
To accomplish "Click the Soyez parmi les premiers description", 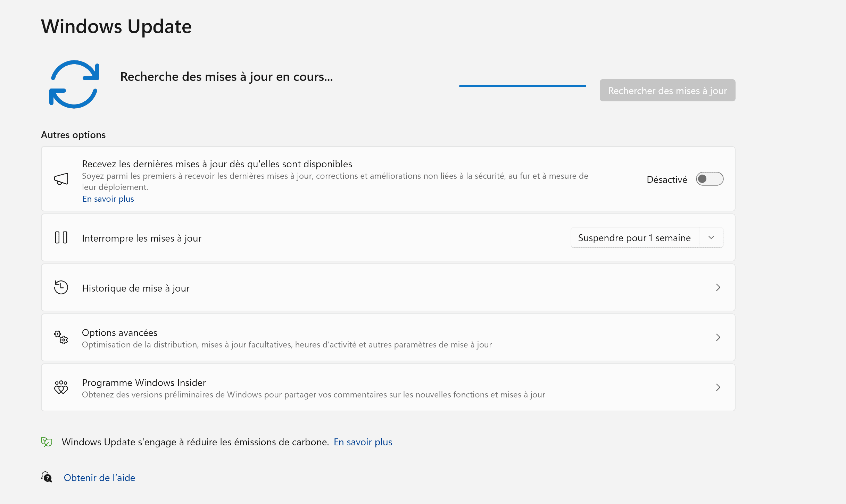I will (335, 182).
